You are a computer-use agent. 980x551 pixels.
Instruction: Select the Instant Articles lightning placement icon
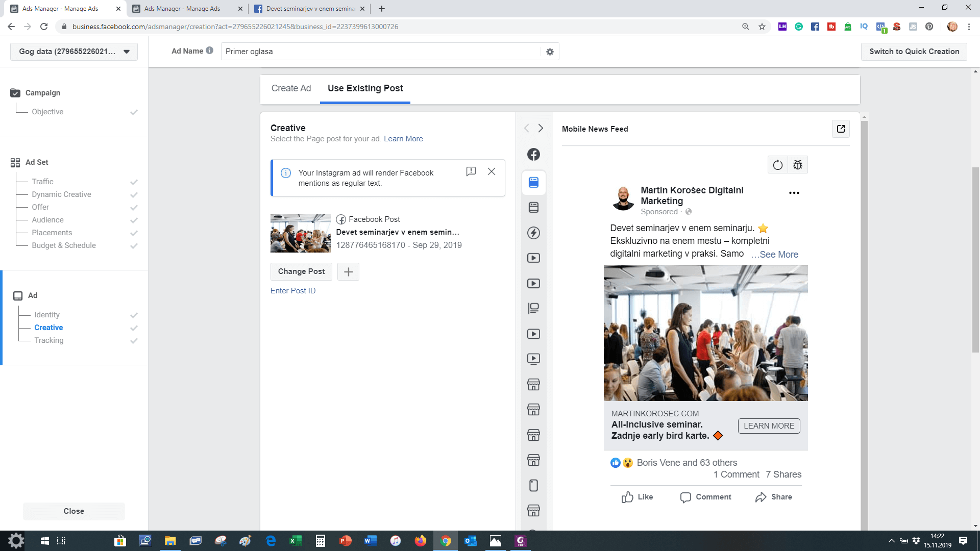click(533, 233)
